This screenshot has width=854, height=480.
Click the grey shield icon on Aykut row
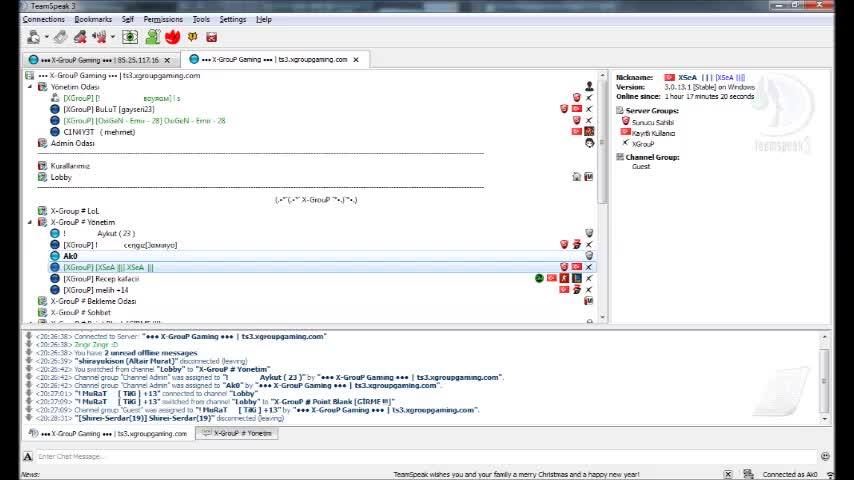589,233
